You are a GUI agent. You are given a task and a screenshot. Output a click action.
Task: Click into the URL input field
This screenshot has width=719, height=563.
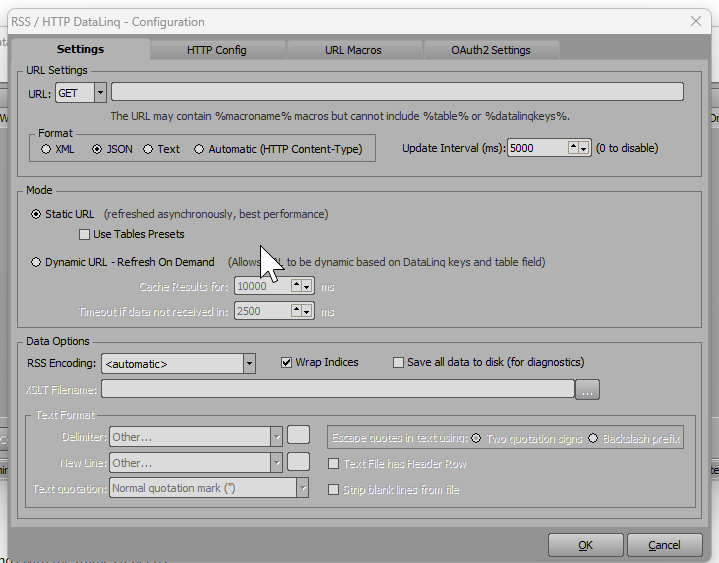tap(397, 92)
